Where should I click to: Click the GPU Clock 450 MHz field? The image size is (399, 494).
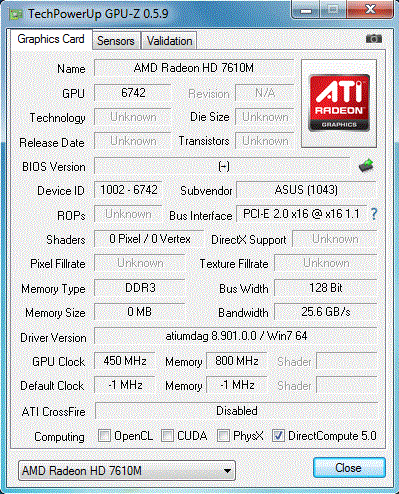[x=125, y=361]
